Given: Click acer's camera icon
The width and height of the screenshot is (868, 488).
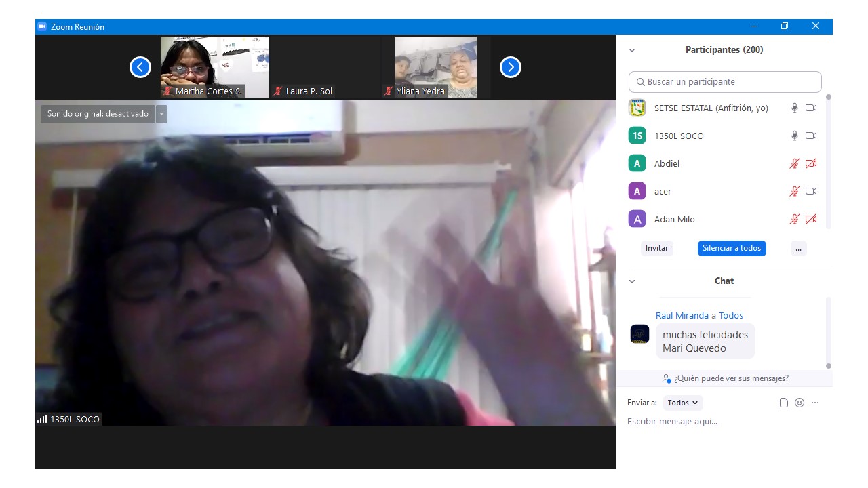Looking at the screenshot, I should [x=811, y=191].
